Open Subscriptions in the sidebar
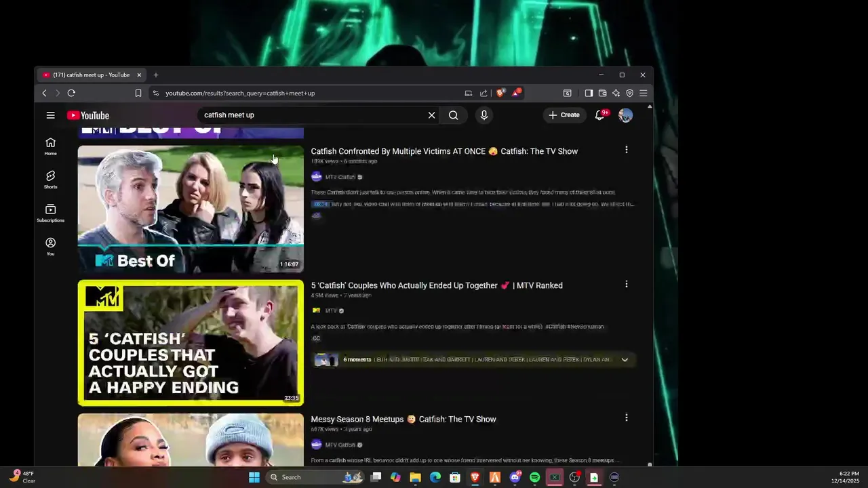 [50, 213]
